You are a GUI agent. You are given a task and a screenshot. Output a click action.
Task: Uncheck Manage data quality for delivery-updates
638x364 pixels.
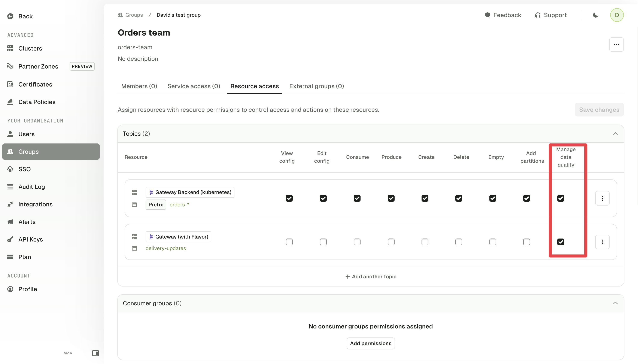click(x=560, y=242)
